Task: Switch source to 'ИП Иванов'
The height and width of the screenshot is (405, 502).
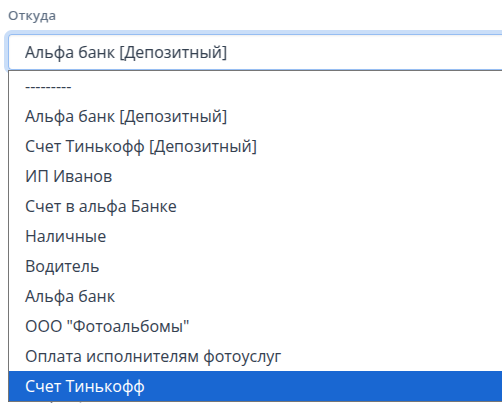Action: click(x=255, y=176)
